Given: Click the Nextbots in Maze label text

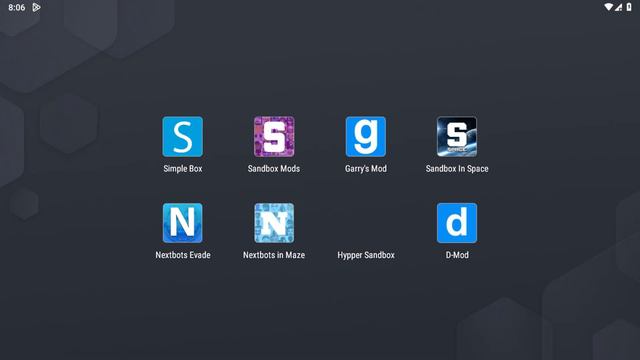Looking at the screenshot, I should pyautogui.click(x=274, y=255).
